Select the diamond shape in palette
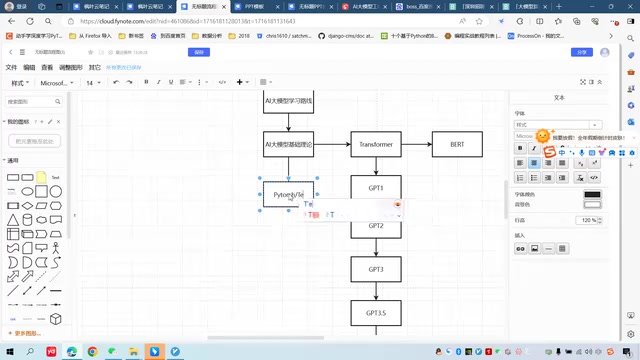Screen dimensions: 640x360 tap(27, 206)
